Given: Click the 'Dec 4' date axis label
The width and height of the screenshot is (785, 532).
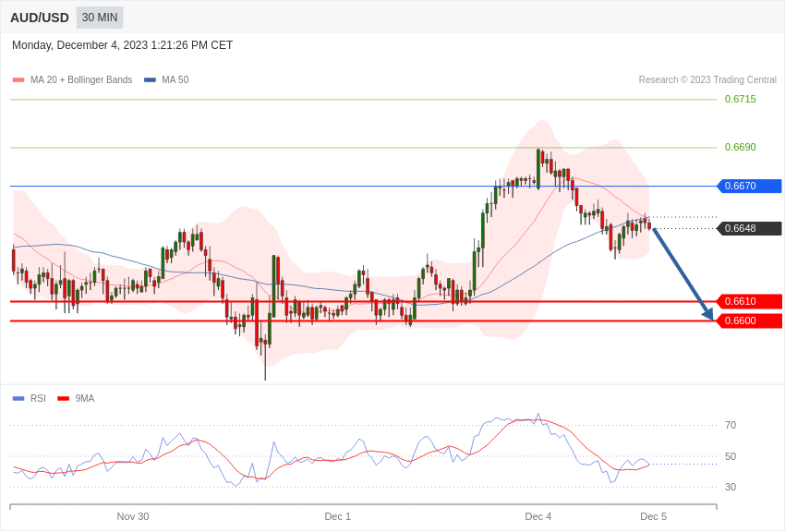Looking at the screenshot, I should point(538,516).
